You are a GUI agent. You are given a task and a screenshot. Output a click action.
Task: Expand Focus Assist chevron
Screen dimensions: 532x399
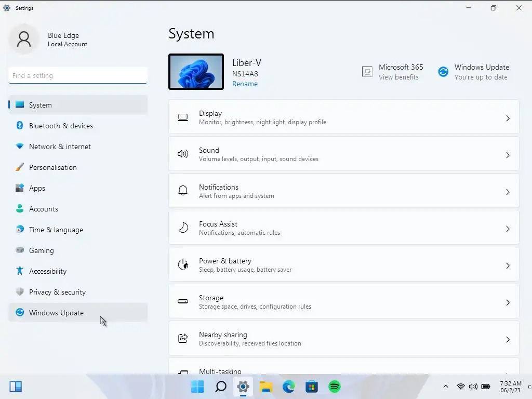click(508, 229)
